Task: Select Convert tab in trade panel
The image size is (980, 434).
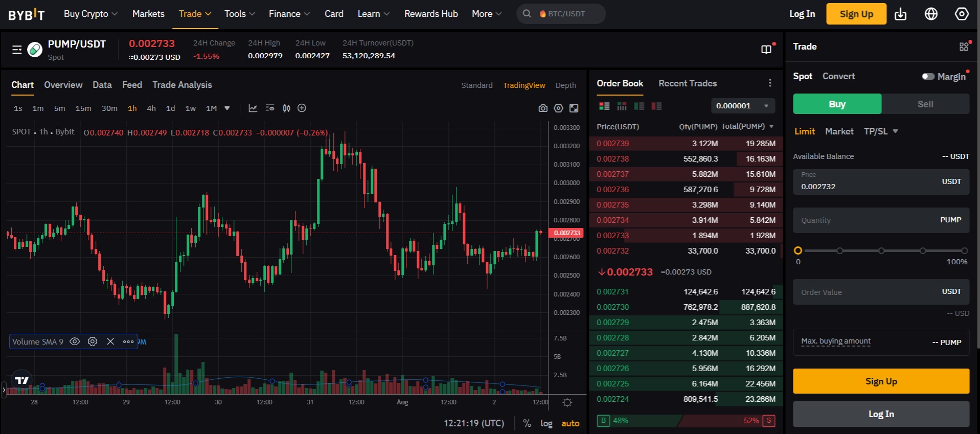Action: click(838, 76)
